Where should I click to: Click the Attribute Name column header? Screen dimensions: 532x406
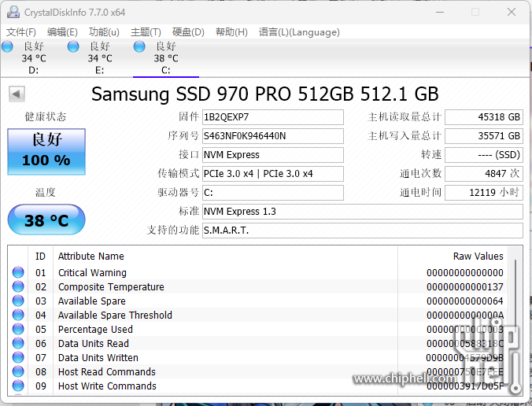[225, 256]
